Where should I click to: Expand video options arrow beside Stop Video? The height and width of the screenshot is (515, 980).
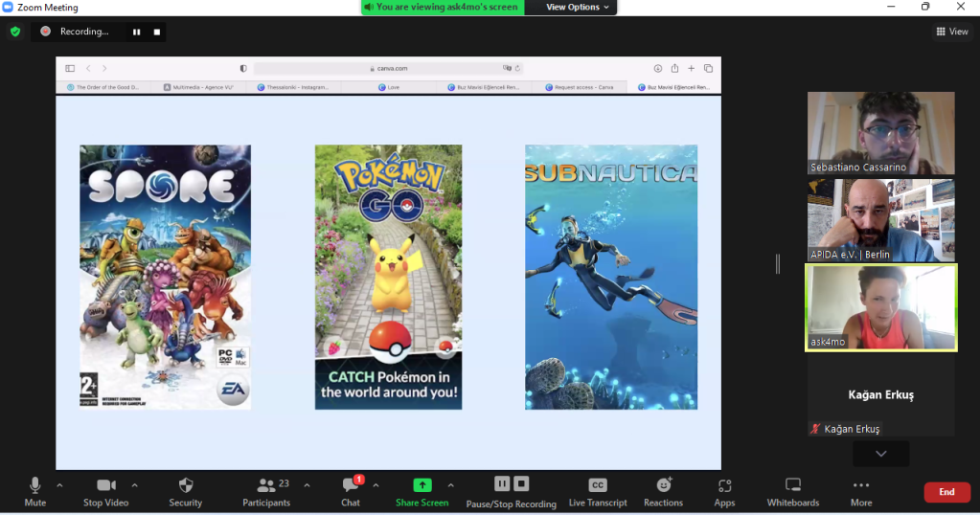pyautogui.click(x=134, y=485)
